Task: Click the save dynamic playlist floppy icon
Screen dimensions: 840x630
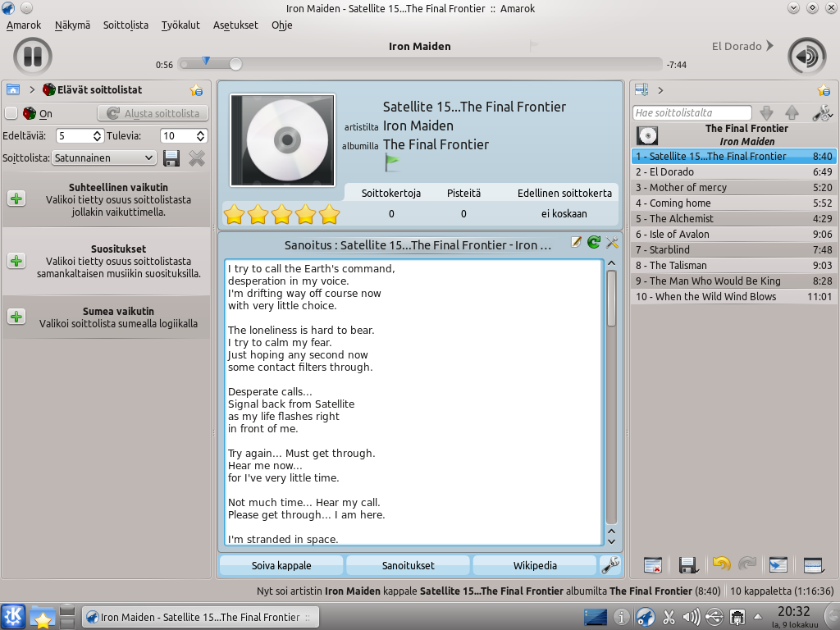Action: (171, 157)
